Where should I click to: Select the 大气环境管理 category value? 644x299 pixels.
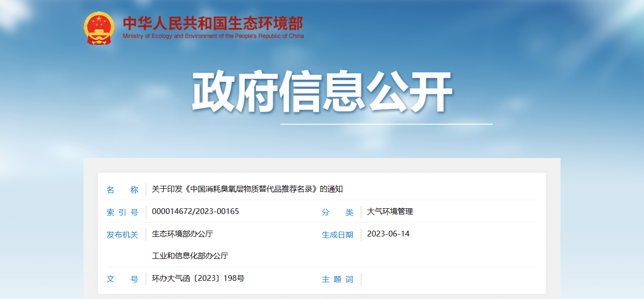390,212
